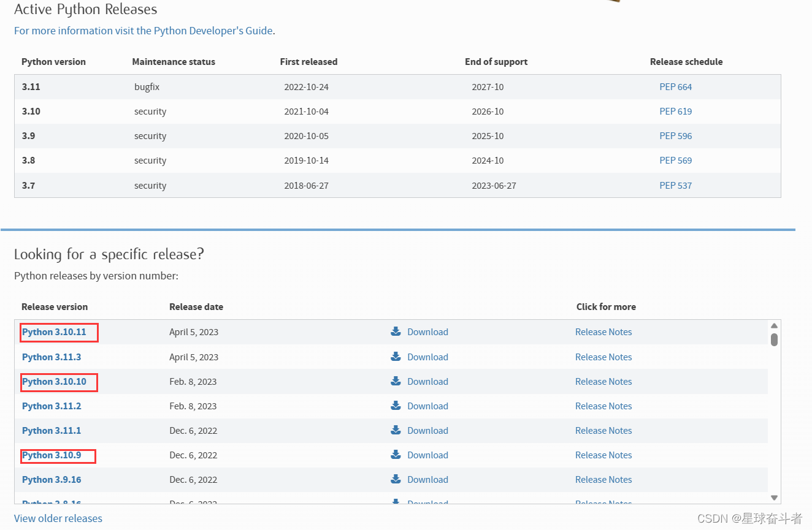Click release date Feb. 8, 2023 for Python 3.10.10
The width and height of the screenshot is (812, 530).
tap(193, 381)
